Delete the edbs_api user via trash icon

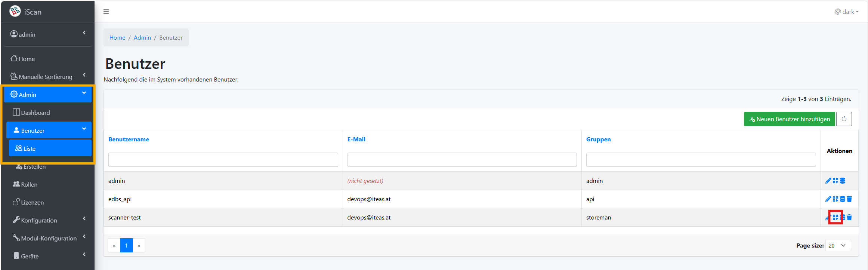click(x=849, y=199)
